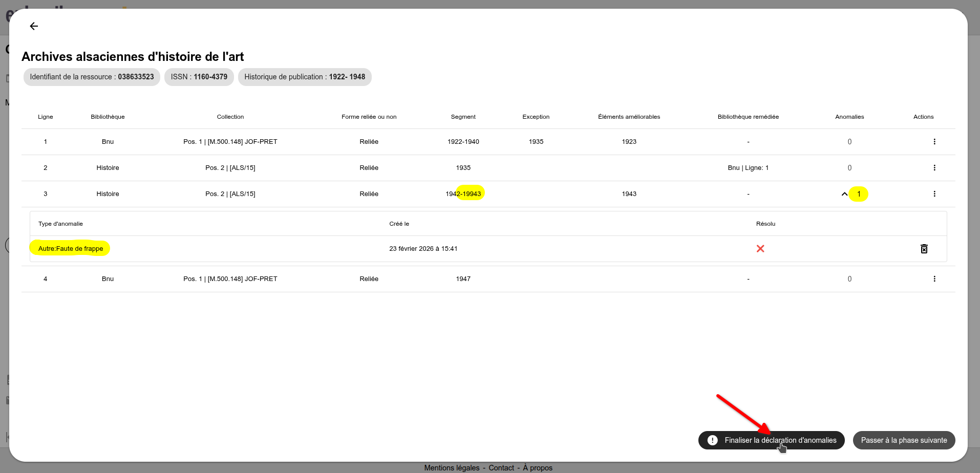Screen dimensions: 980x473
Task: Open actions menu for line 3
Action: [934, 194]
